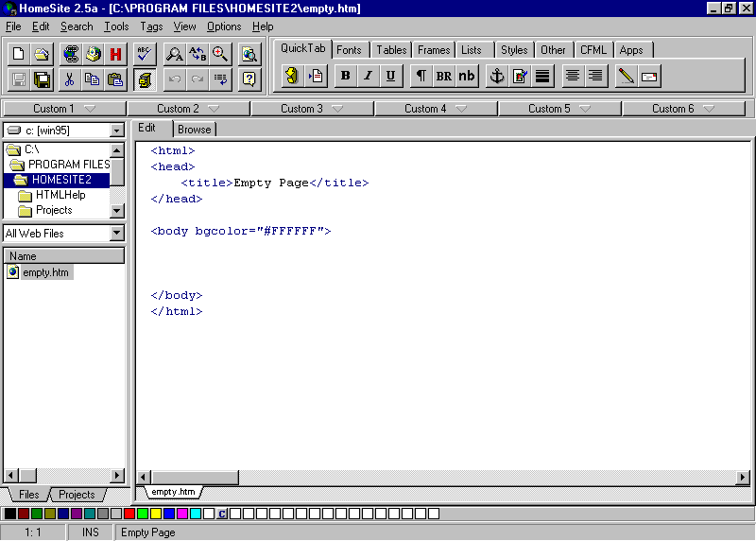Open the All Web Files filter dropdown

tap(116, 233)
